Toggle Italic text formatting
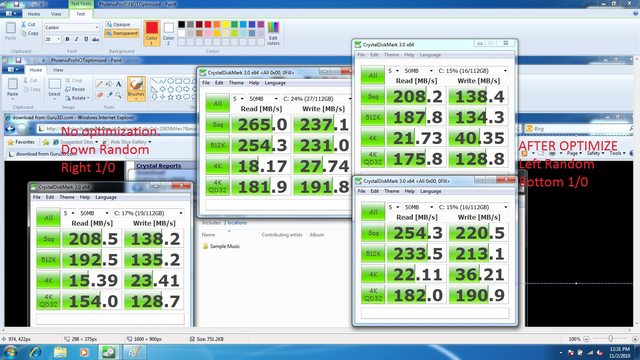Viewport: 640px width, 360px height. 76,39
